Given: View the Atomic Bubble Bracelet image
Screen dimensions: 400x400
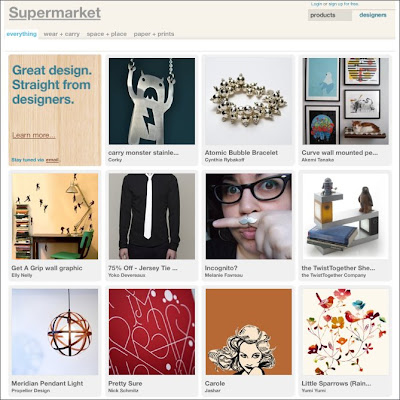Looking at the screenshot, I should [248, 101].
